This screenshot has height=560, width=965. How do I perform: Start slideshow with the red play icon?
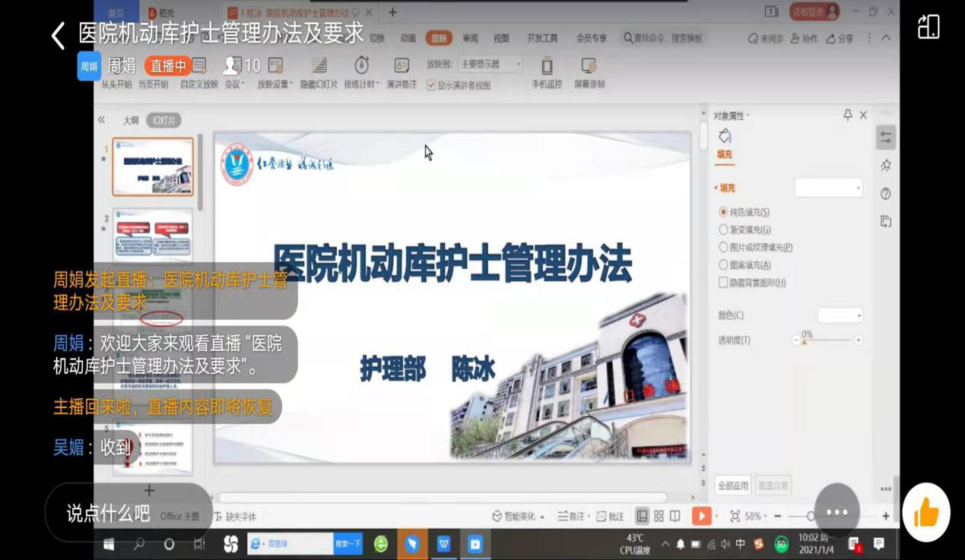702,515
